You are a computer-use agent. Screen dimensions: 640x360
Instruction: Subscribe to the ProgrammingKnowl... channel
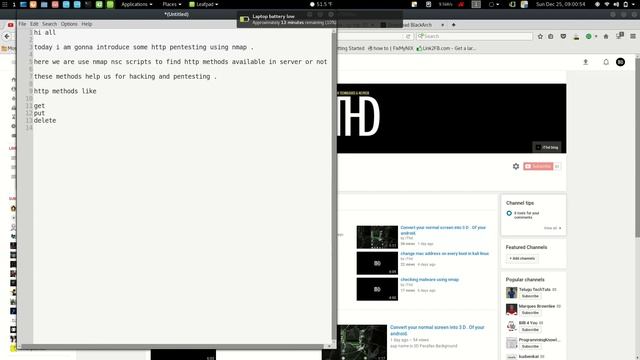pyautogui.click(x=530, y=346)
